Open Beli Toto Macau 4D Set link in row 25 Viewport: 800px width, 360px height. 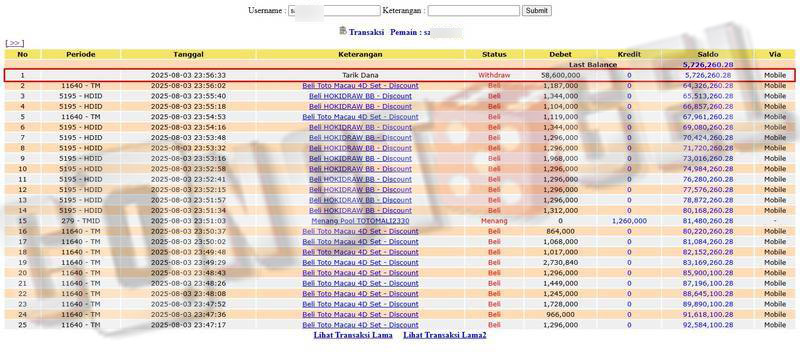tap(360, 325)
